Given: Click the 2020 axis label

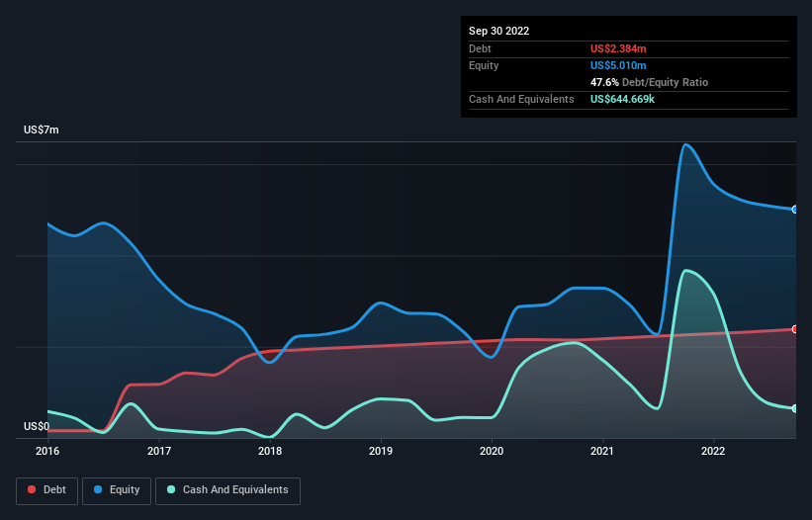Looking at the screenshot, I should 492,451.
